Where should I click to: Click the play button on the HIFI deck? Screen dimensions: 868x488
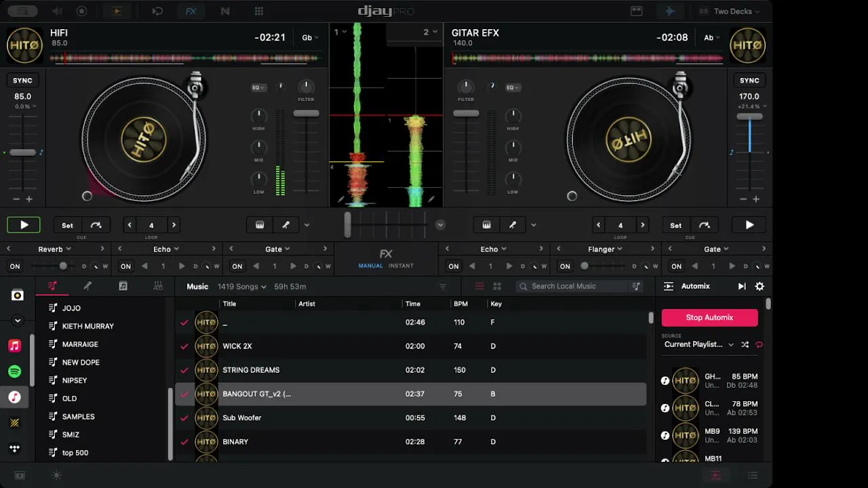(x=24, y=225)
